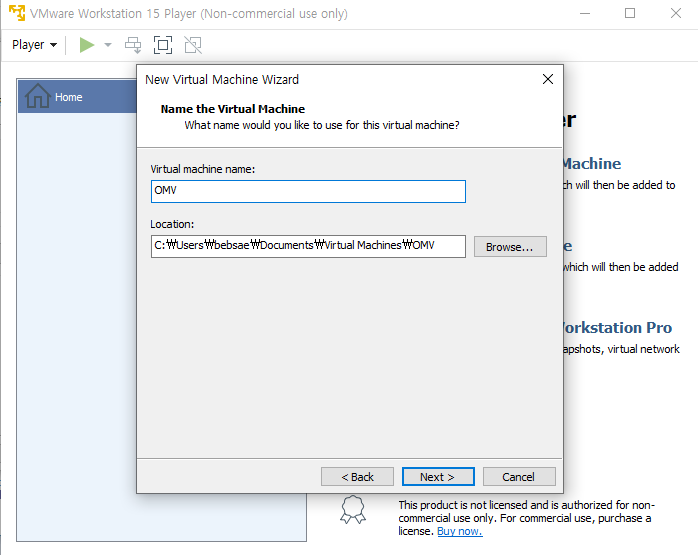The image size is (698, 555).
Task: Close the VMware Workstation Player window
Action: 676,13
